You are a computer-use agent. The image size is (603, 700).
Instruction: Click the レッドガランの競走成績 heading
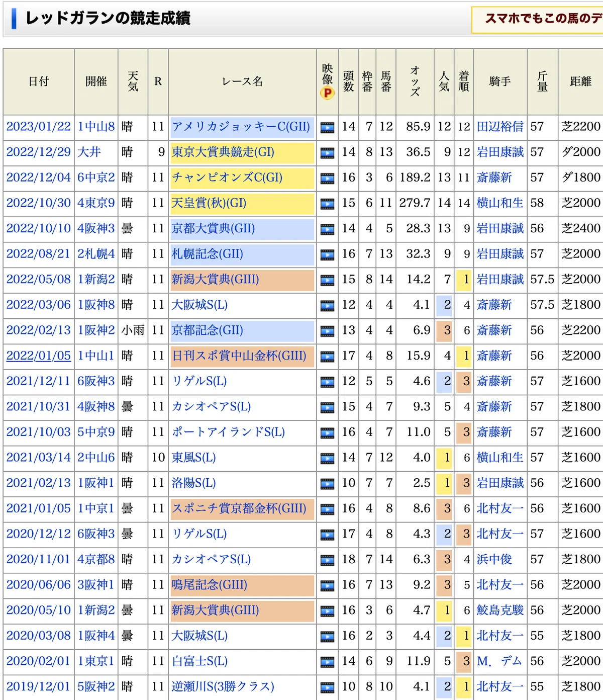[x=108, y=19]
